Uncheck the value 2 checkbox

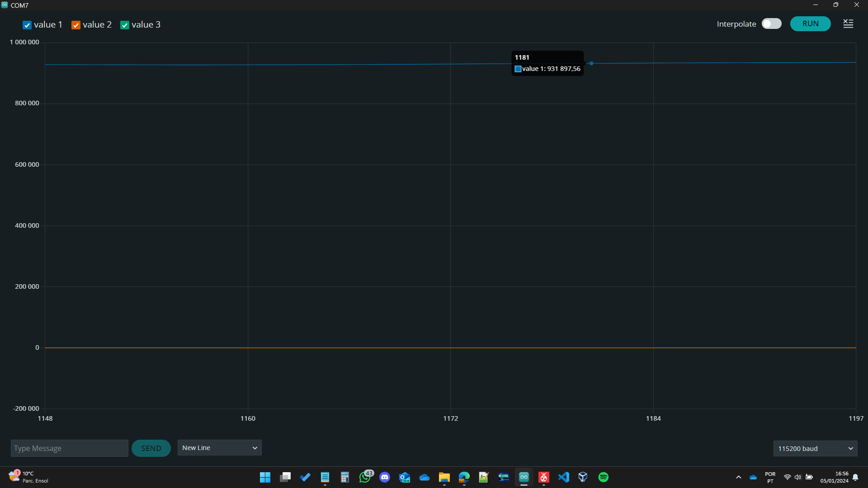tap(76, 25)
